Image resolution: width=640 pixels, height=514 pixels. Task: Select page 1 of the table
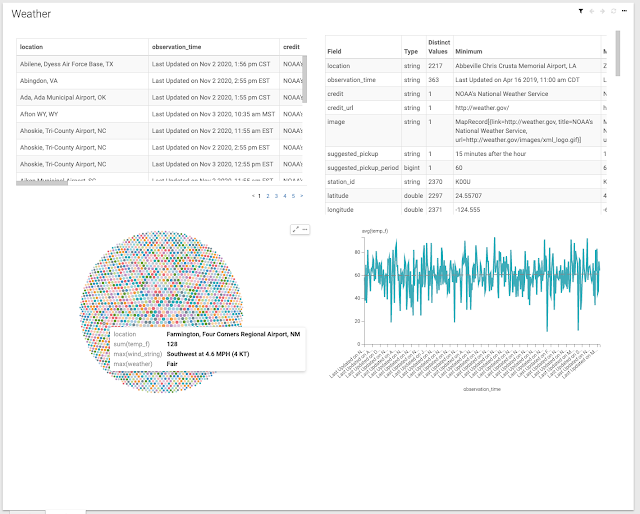(x=259, y=196)
